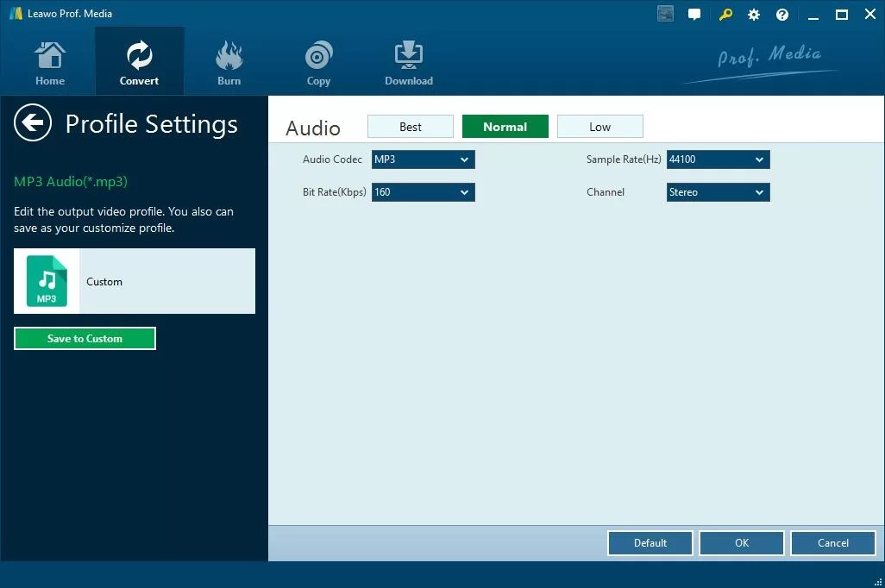Open Help using the question mark icon

coord(781,14)
